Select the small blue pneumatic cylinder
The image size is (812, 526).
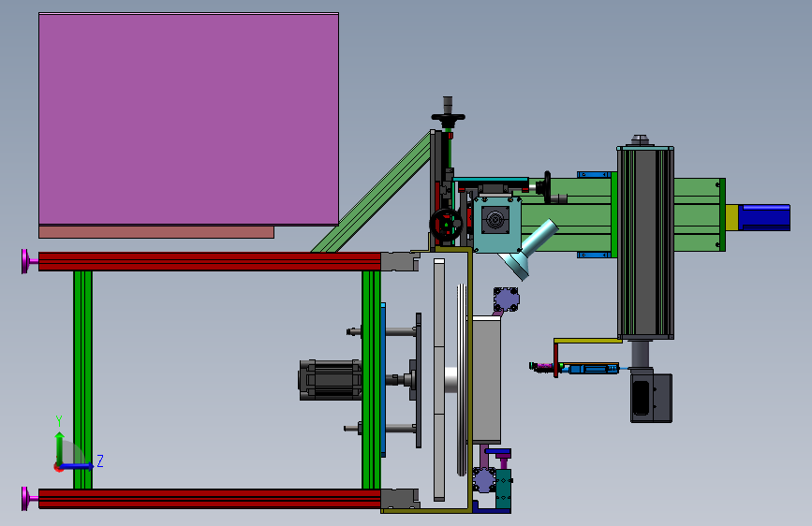click(x=594, y=369)
